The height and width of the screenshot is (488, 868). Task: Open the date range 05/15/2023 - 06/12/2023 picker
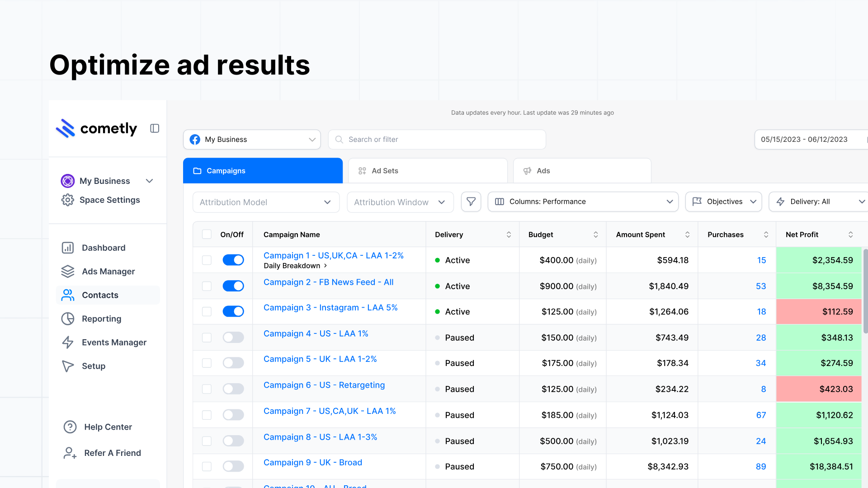(x=811, y=140)
